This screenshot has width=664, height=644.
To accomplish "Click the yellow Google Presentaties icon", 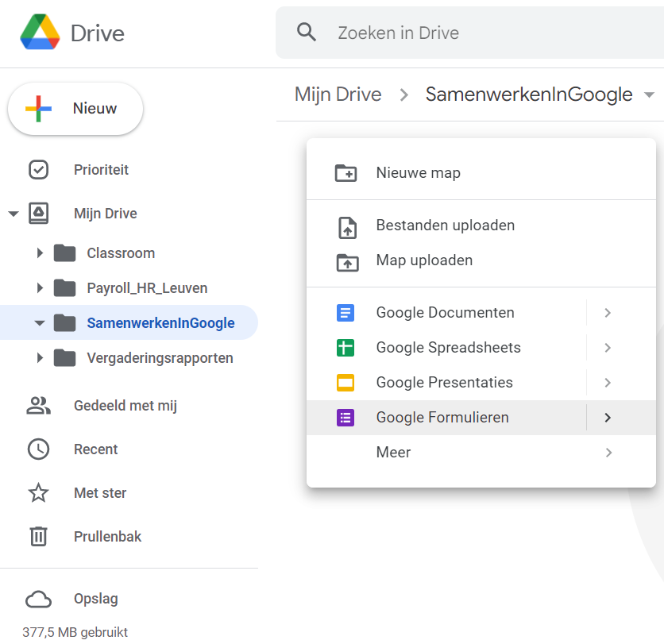I will coord(346,383).
